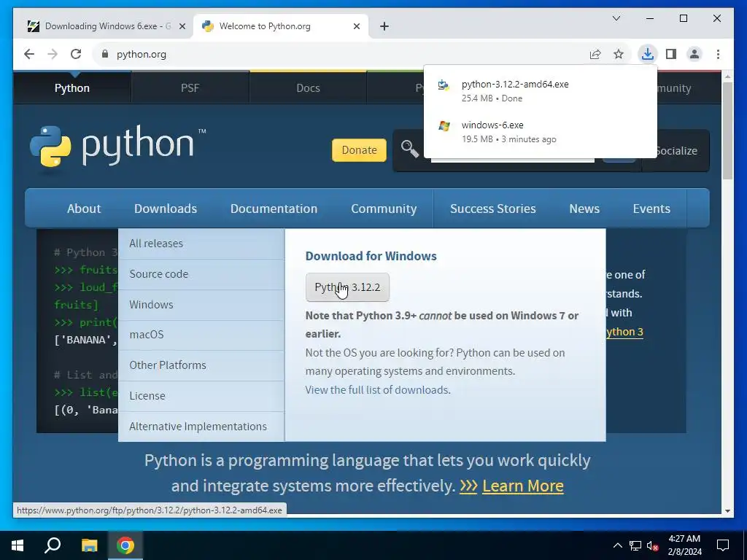Open the Socialize menu
The height and width of the screenshot is (560, 747).
676,151
